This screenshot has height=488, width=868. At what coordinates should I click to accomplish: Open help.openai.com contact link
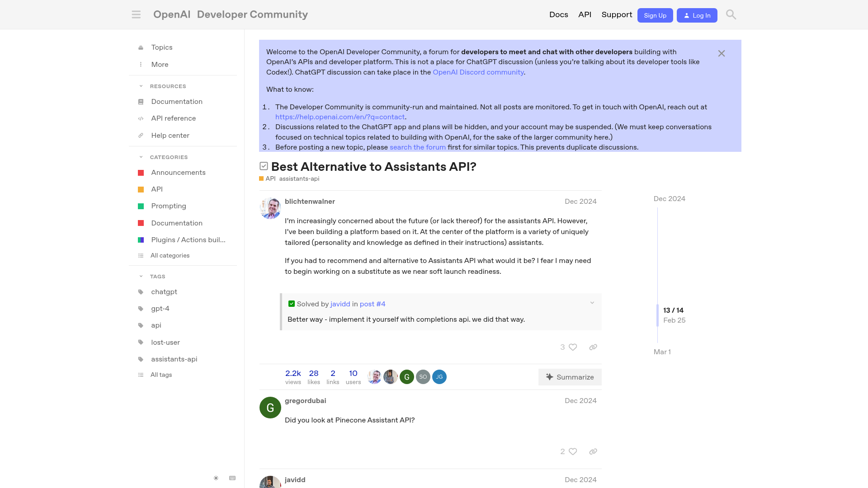(340, 117)
